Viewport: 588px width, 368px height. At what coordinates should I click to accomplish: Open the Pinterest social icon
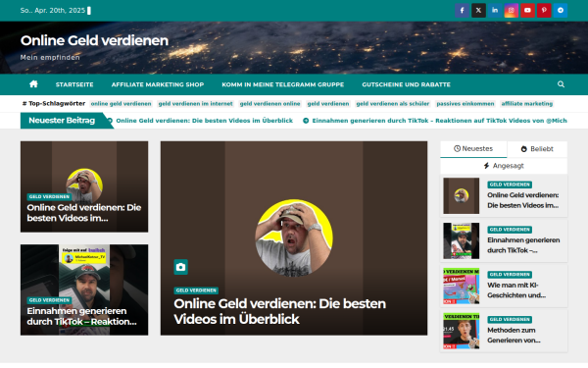pyautogui.click(x=544, y=11)
